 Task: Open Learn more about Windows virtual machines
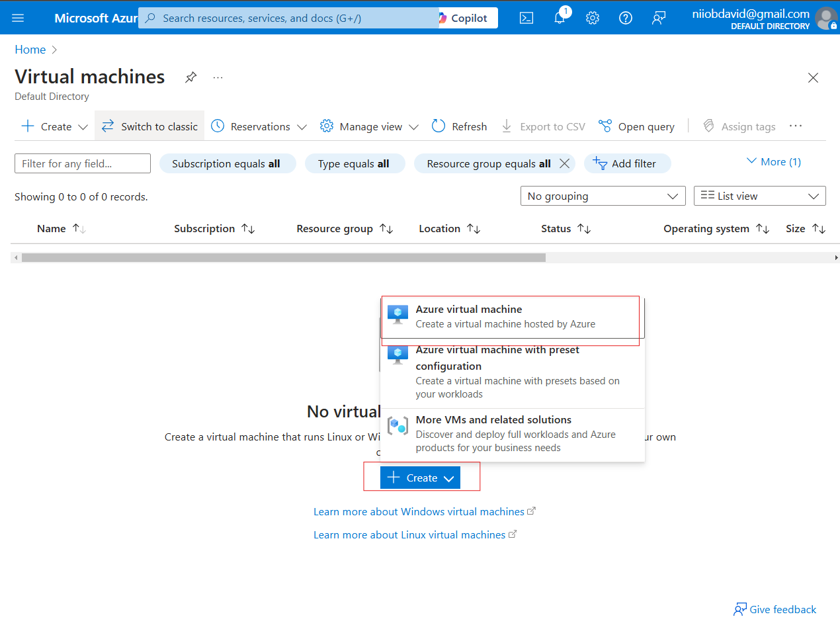[x=424, y=511]
